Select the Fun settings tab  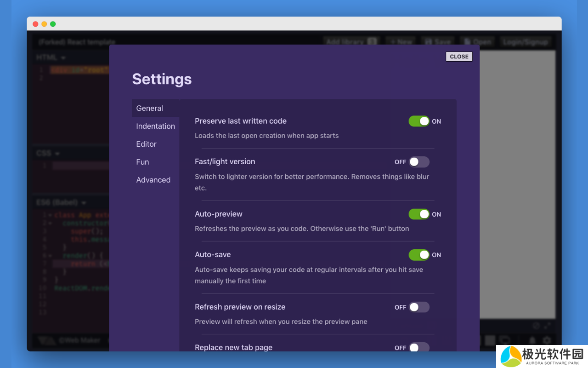[142, 162]
